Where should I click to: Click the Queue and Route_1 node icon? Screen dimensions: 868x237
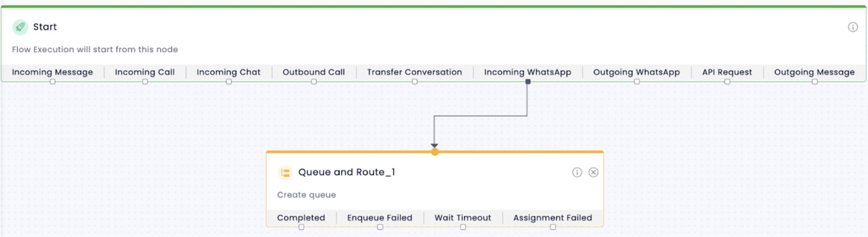[285, 172]
